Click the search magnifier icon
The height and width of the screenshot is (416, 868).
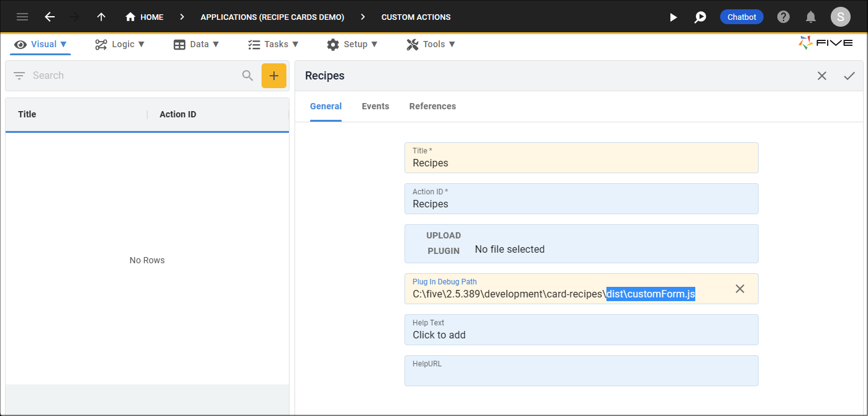click(x=247, y=76)
